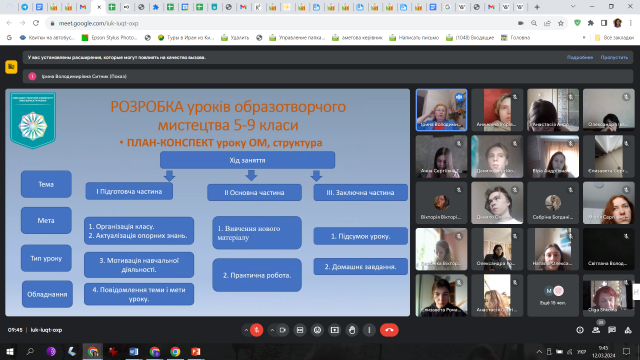
Task: Click the present screen icon
Action: pyautogui.click(x=335, y=330)
